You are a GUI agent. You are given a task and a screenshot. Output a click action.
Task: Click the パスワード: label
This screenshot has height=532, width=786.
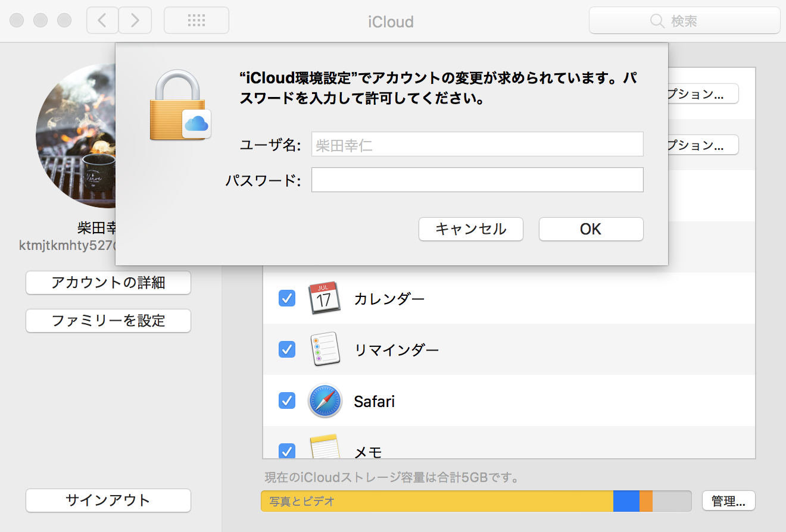click(x=263, y=180)
